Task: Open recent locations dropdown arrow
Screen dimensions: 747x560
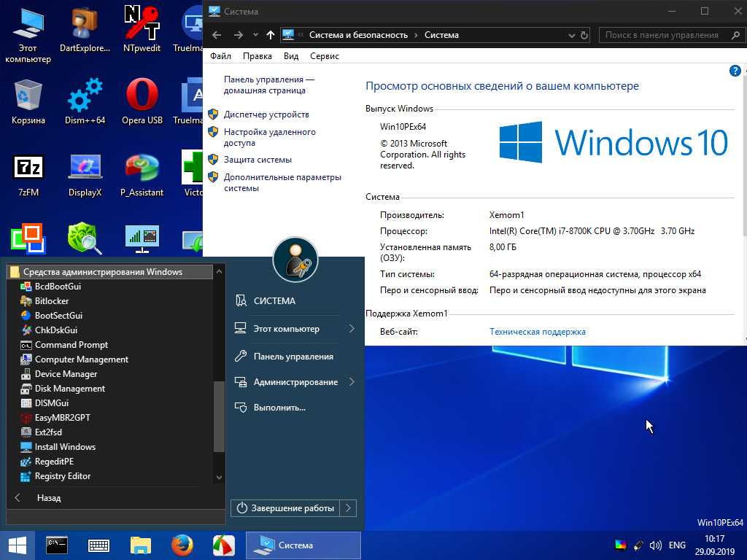Action: click(x=255, y=35)
